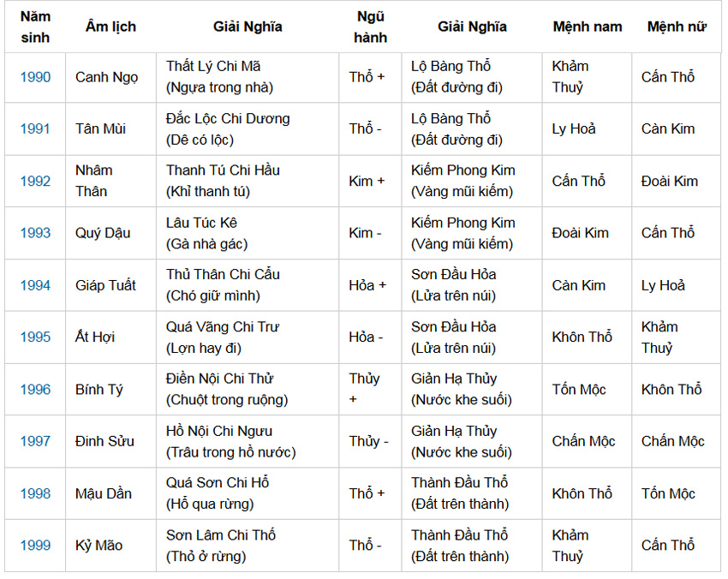Image resolution: width=728 pixels, height=579 pixels.
Task: Click the 1991 birth year link
Action: click(35, 129)
